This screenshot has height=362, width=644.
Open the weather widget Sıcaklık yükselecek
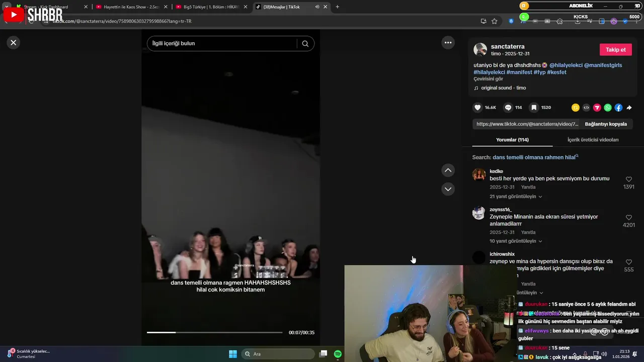(x=28, y=353)
